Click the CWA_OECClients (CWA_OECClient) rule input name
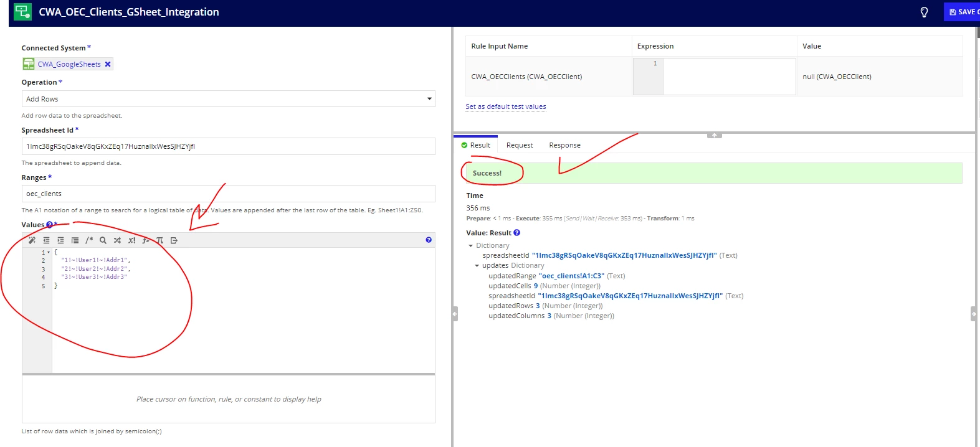The height and width of the screenshot is (447, 980). (526, 77)
